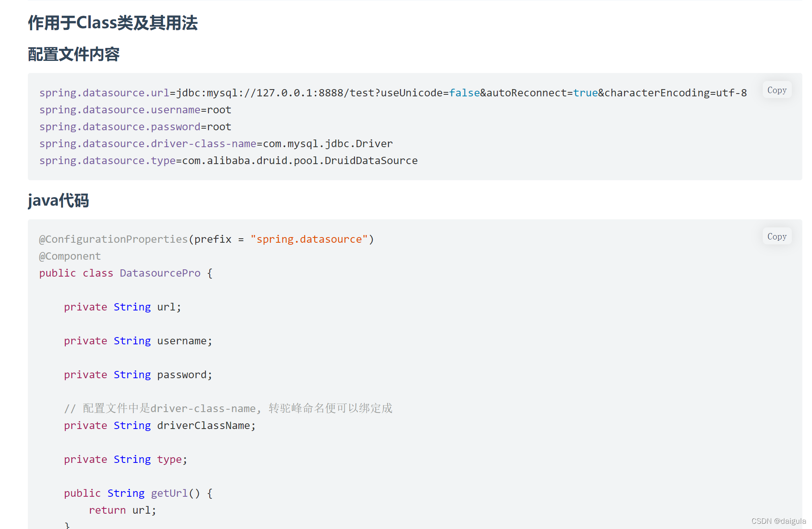The height and width of the screenshot is (529, 812).
Task: Click the 'private String username;' field
Action: pyautogui.click(x=138, y=341)
